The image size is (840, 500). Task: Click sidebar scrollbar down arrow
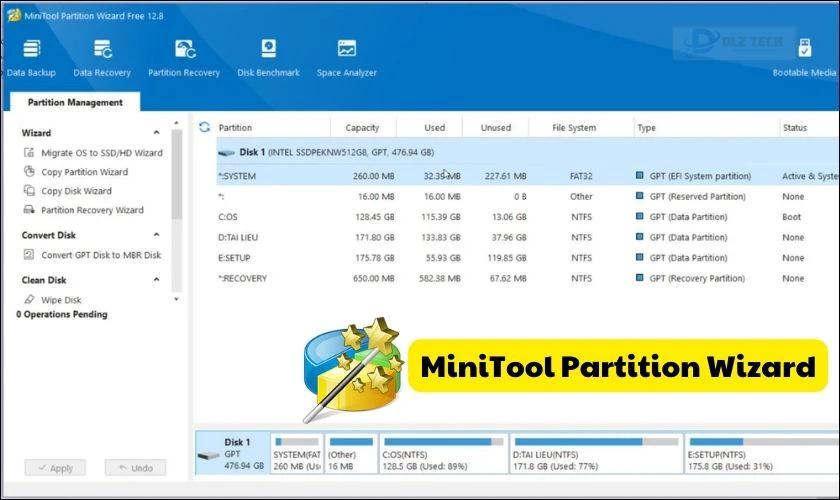click(x=176, y=299)
